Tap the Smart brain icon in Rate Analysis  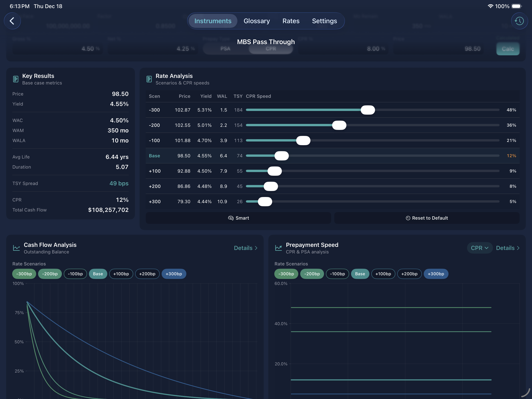pyautogui.click(x=231, y=218)
